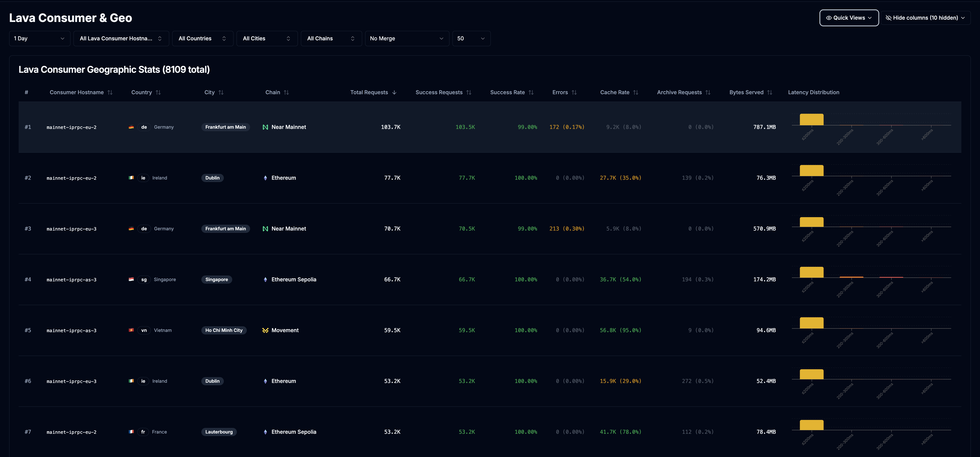Viewport: 980px width, 457px height.
Task: Click the Ethereum chain icon in row #2
Action: pyautogui.click(x=265, y=178)
